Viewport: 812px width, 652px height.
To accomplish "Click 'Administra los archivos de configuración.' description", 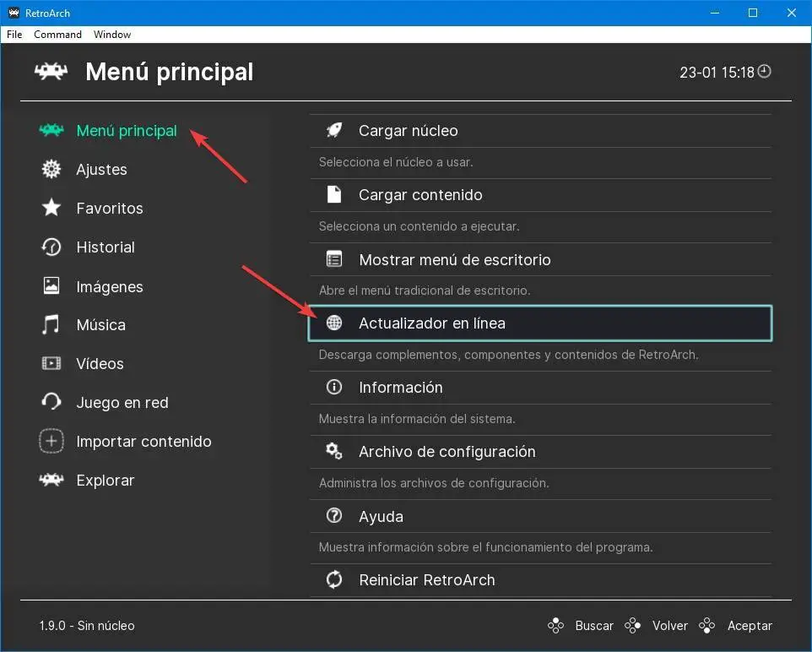I will tap(434, 483).
